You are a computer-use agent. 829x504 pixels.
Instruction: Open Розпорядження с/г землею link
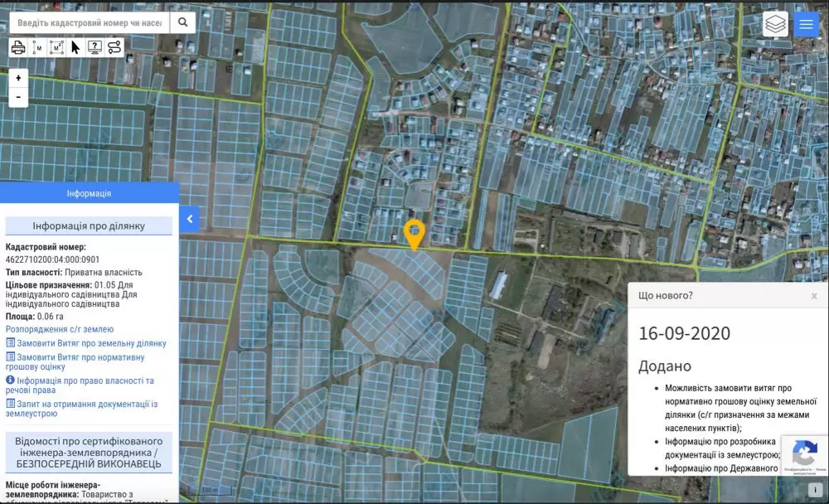(60, 329)
